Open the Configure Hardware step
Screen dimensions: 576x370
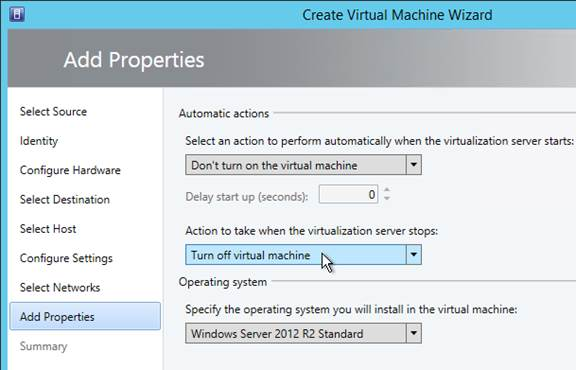(x=70, y=170)
